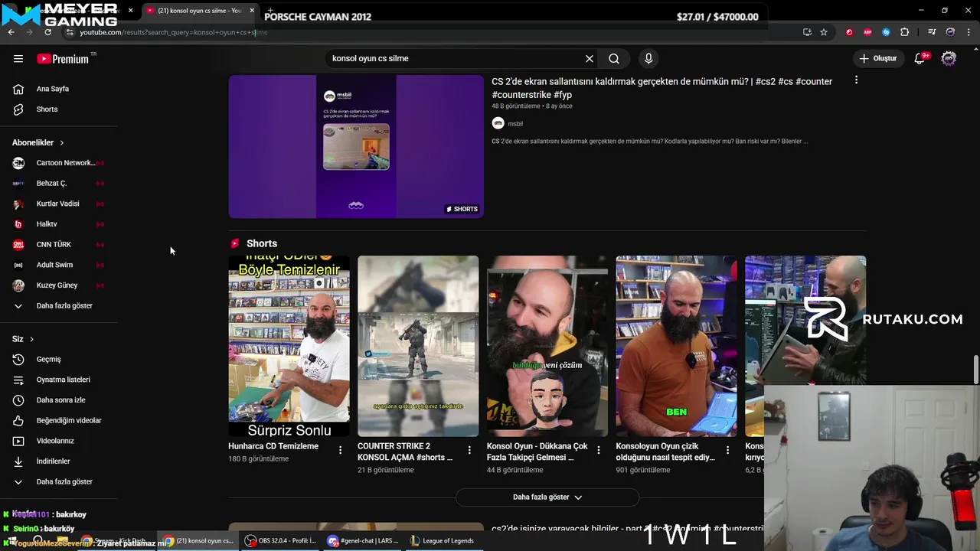Viewport: 980px width, 551px height.
Task: Click the page vertical scrollbar thumb
Action: click(975, 370)
